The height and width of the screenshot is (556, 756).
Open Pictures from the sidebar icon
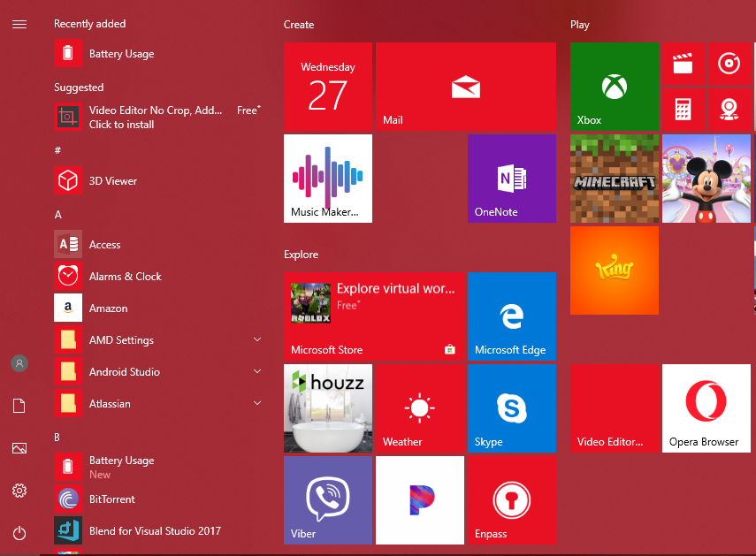[x=19, y=448]
